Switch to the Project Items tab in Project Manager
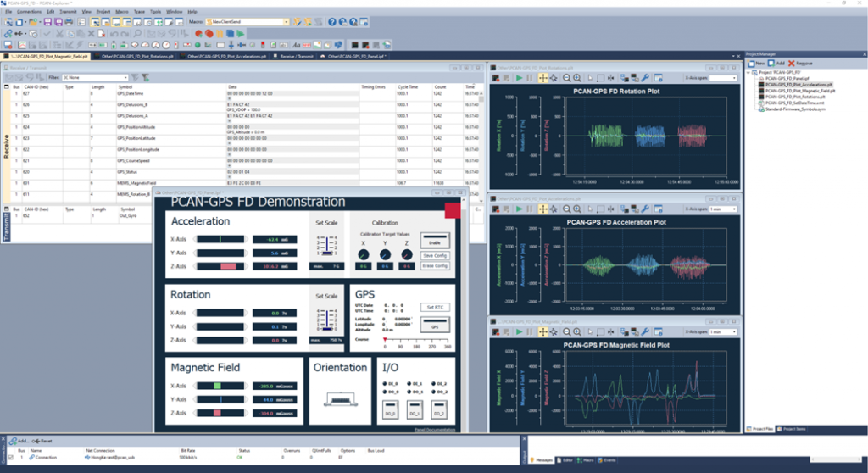868x473 pixels. [x=792, y=429]
